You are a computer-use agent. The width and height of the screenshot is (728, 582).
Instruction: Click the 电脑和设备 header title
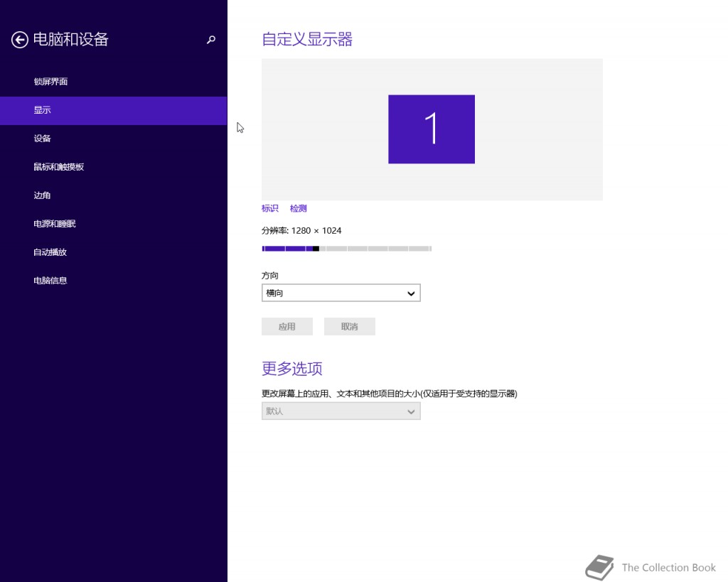pos(70,40)
